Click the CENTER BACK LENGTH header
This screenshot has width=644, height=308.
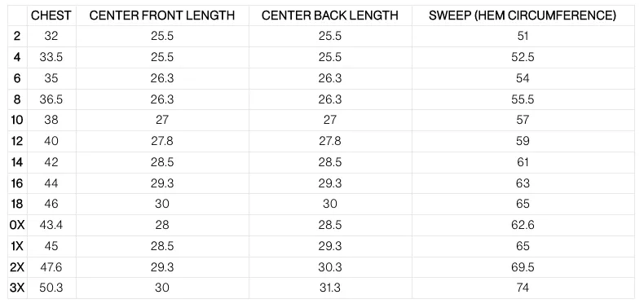click(x=330, y=15)
